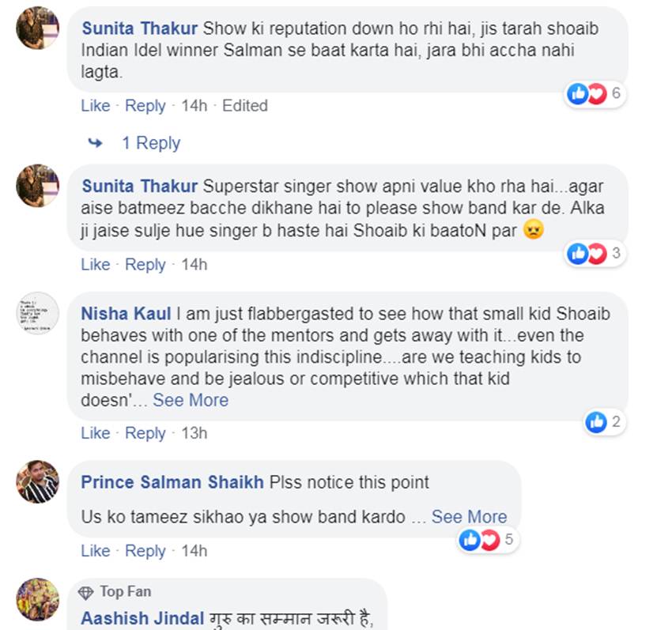Click reaction icons on Superstar singer comment
Viewport: 672px width, 630px height.
pos(587,253)
